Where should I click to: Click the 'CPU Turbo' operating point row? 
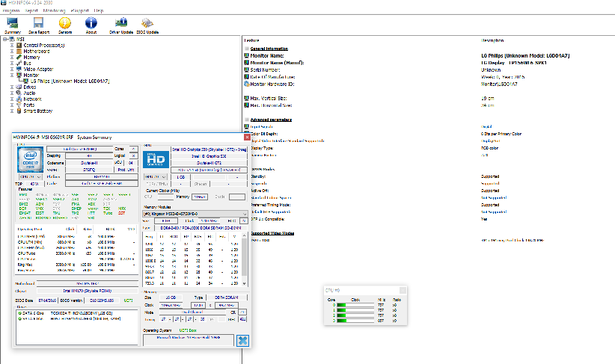[77, 253]
